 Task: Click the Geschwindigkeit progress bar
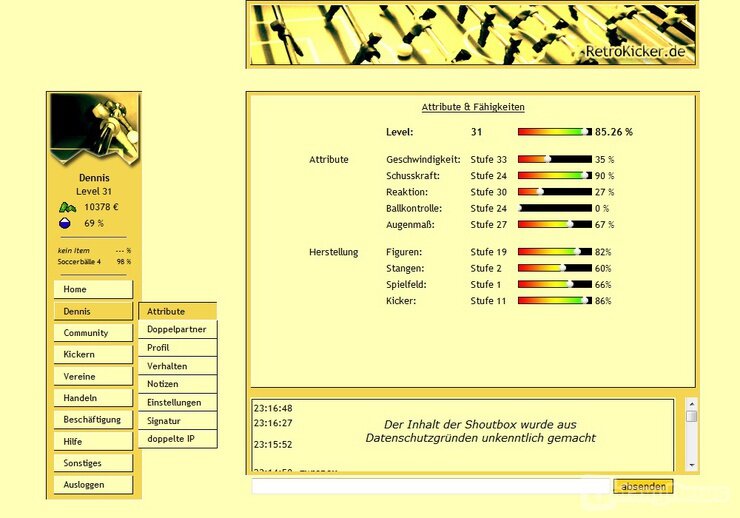(555, 159)
